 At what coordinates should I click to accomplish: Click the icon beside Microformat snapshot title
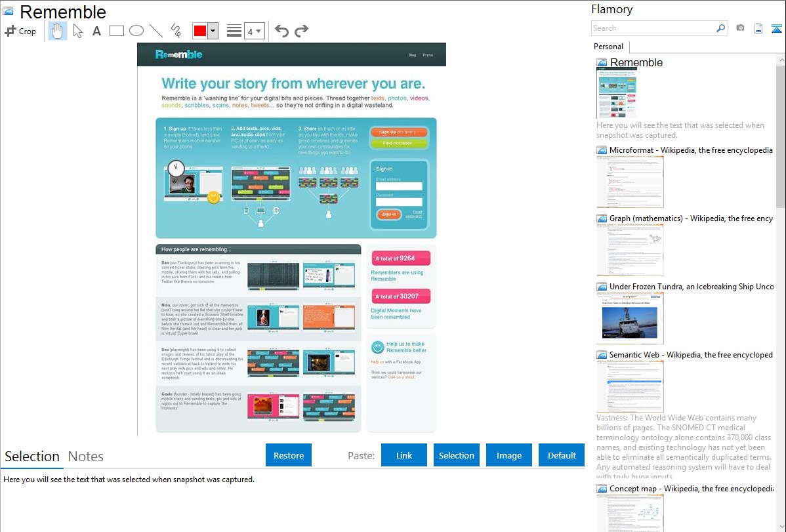[602, 150]
